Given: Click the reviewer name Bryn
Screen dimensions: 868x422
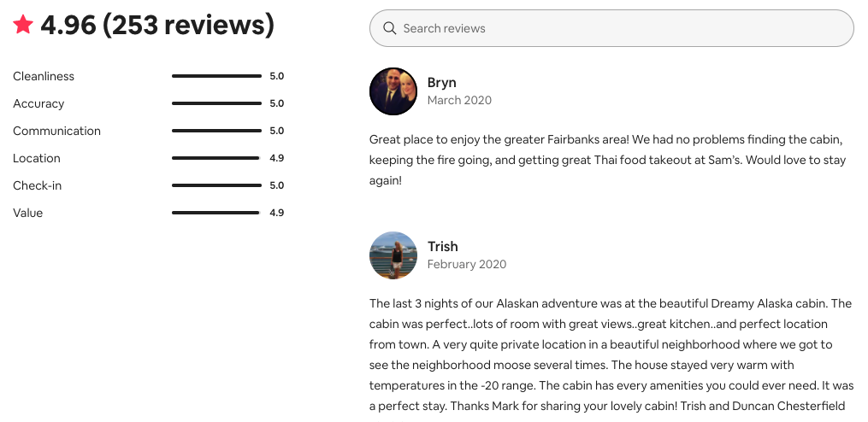Looking at the screenshot, I should (442, 82).
